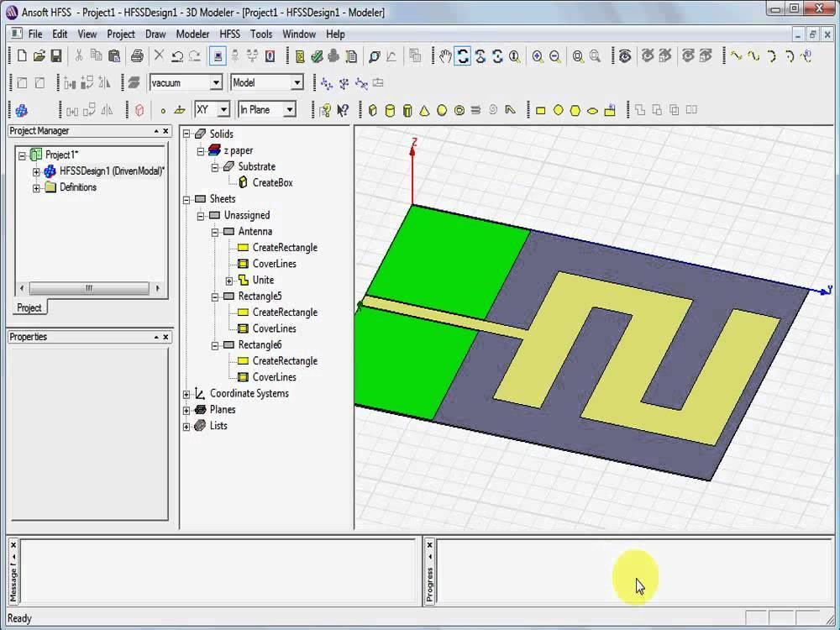This screenshot has height=630, width=840.
Task: Click the Project Manager horizontal scrollbar
Action: pyautogui.click(x=89, y=288)
